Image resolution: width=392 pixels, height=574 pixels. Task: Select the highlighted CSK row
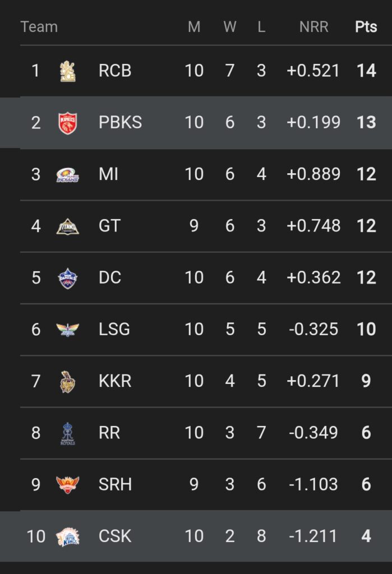(196, 536)
